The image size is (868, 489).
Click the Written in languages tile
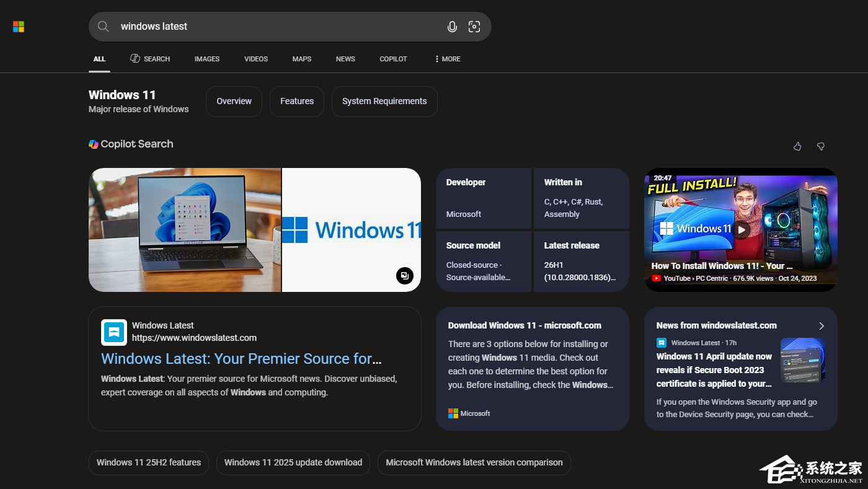point(582,198)
